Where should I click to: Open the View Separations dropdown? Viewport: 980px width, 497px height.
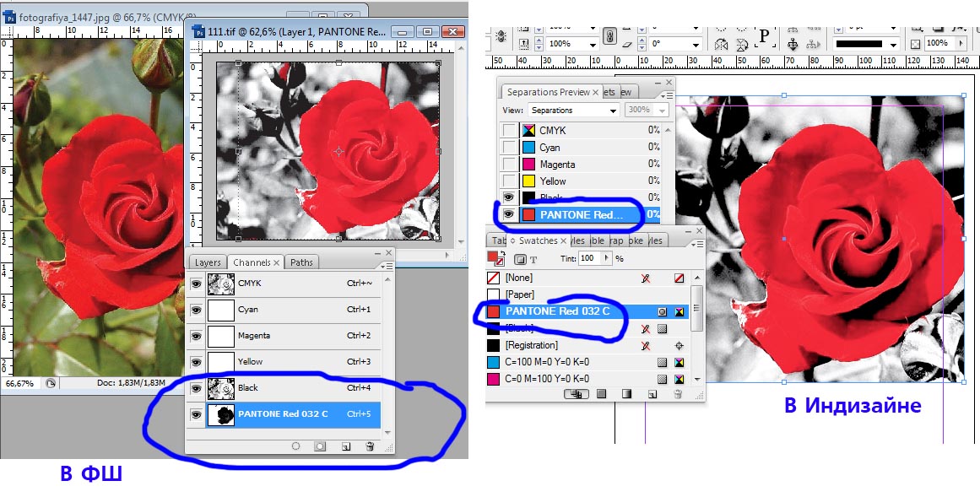pyautogui.click(x=574, y=110)
